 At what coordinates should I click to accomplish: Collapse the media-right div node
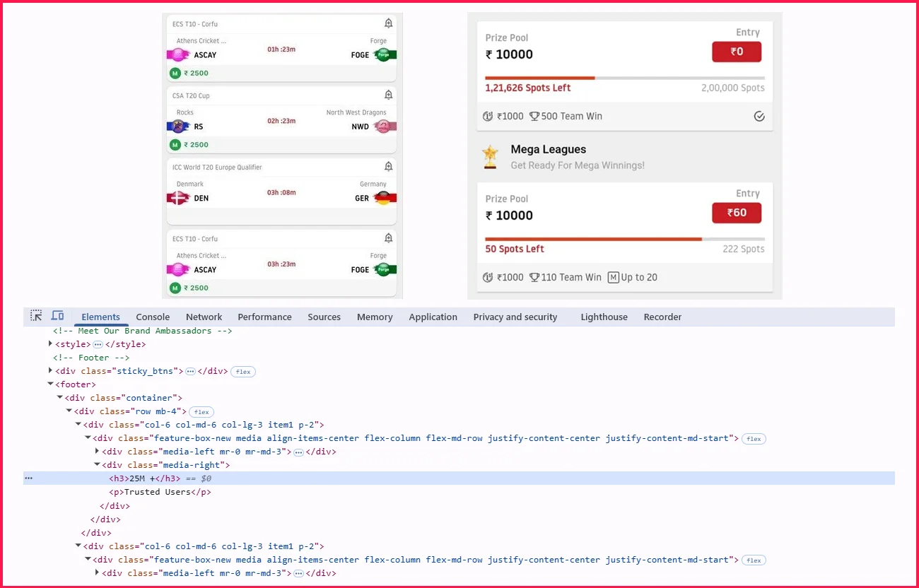(97, 465)
